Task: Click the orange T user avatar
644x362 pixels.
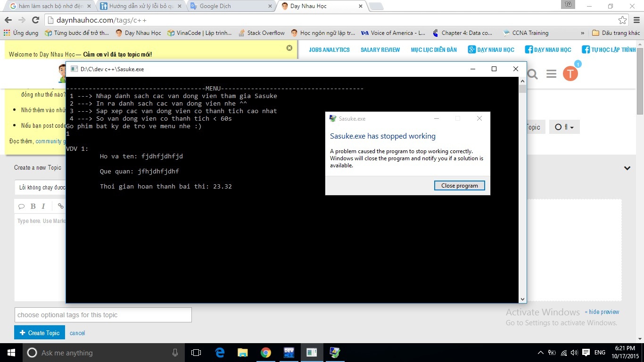Action: pos(570,74)
